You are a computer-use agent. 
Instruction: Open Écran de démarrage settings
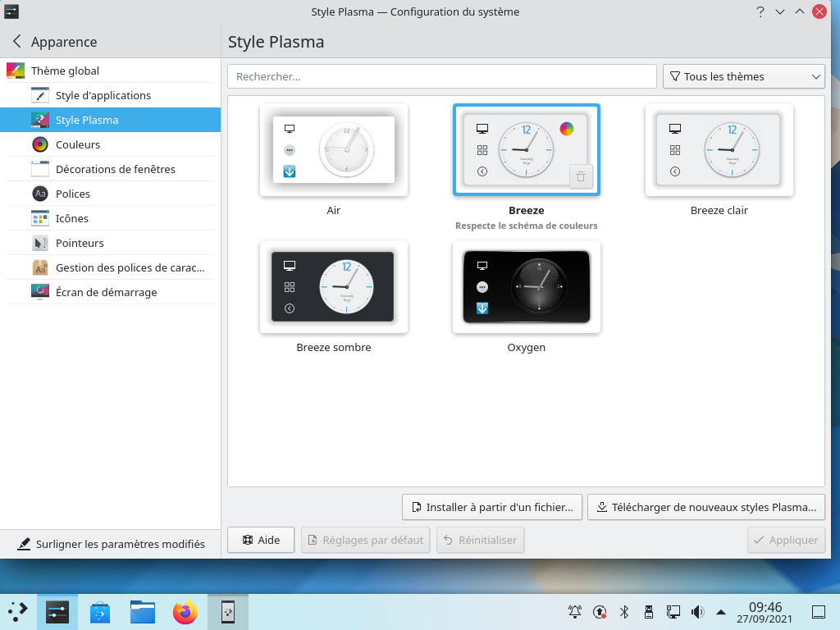(x=110, y=293)
